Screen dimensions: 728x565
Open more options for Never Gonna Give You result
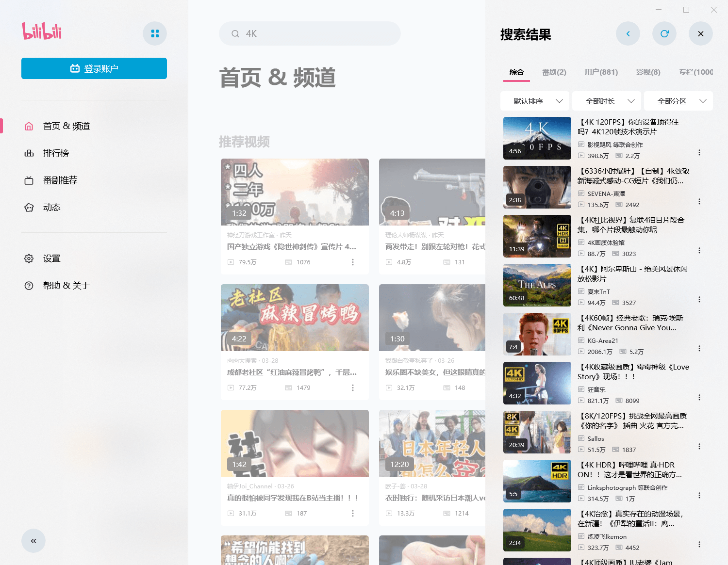point(699,348)
